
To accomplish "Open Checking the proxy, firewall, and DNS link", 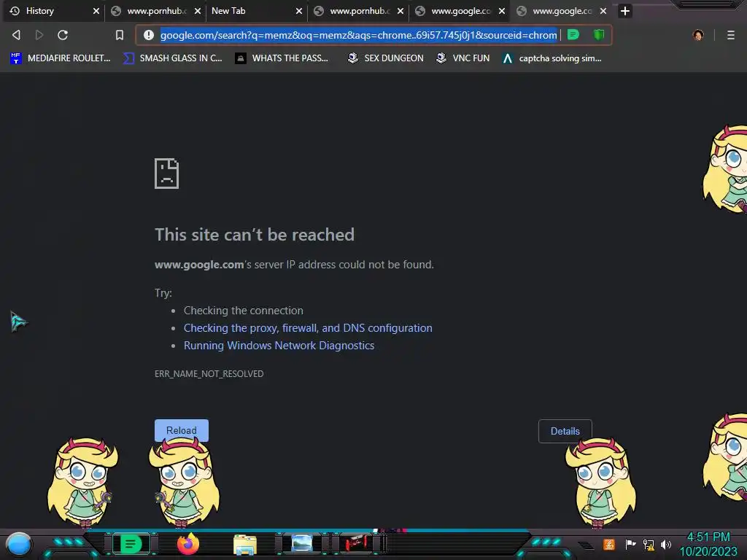I will (x=308, y=328).
